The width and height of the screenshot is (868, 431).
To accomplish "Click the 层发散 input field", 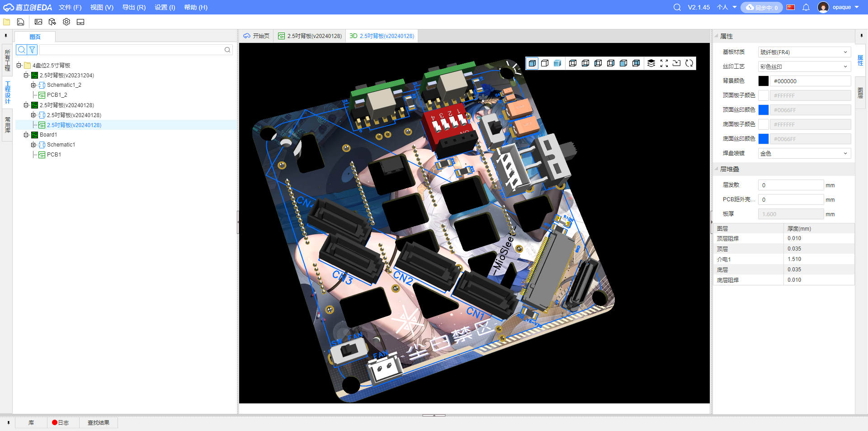I will click(790, 185).
